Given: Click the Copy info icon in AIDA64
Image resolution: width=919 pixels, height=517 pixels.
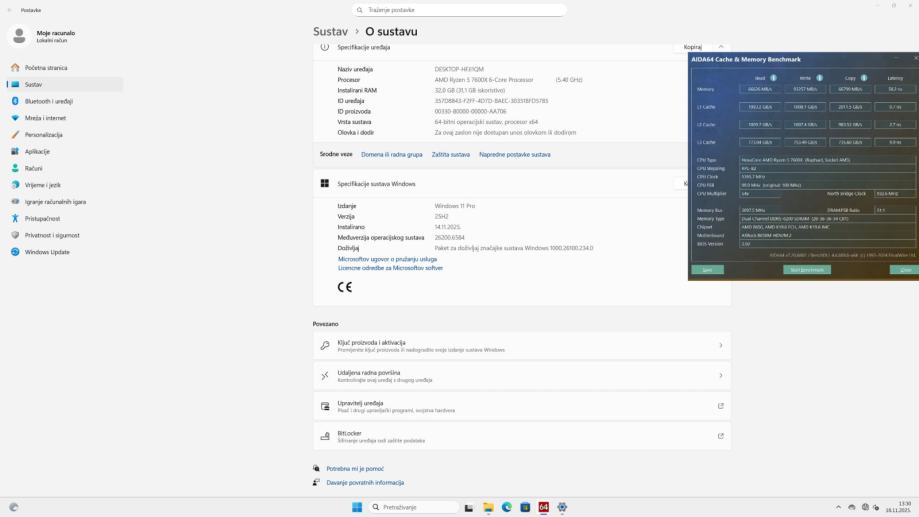Looking at the screenshot, I should pyautogui.click(x=864, y=78).
